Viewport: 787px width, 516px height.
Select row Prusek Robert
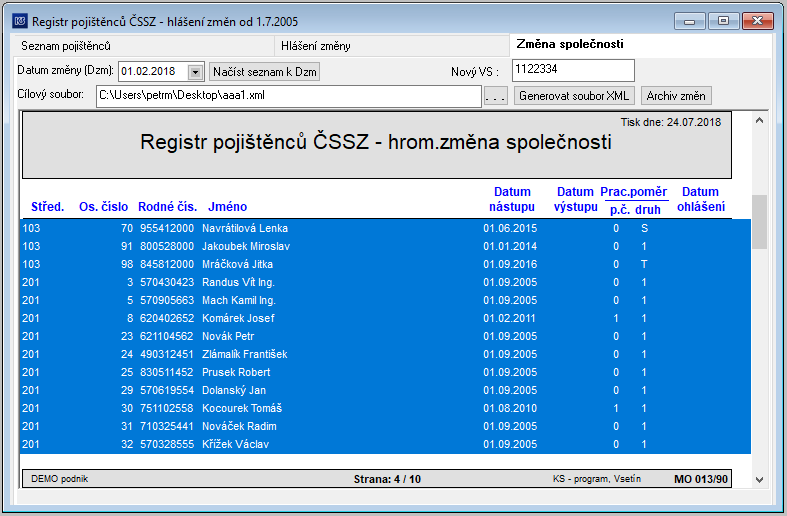pyautogui.click(x=385, y=372)
